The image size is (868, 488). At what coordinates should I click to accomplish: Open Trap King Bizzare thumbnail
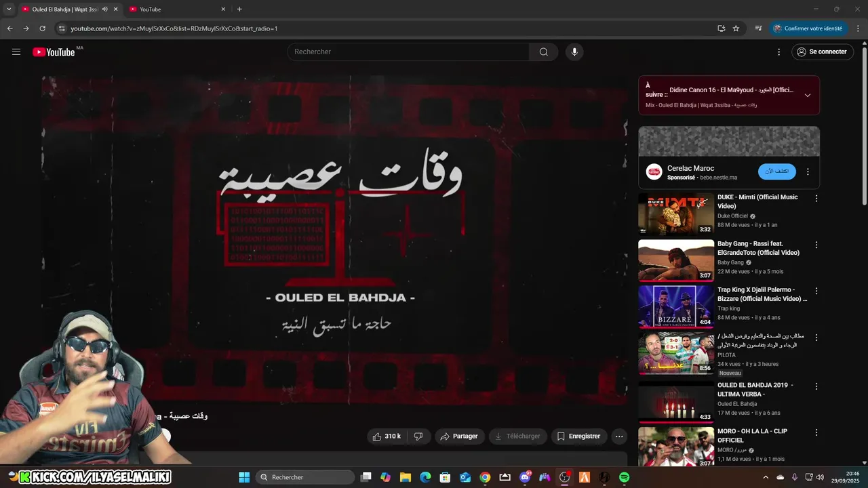click(675, 306)
